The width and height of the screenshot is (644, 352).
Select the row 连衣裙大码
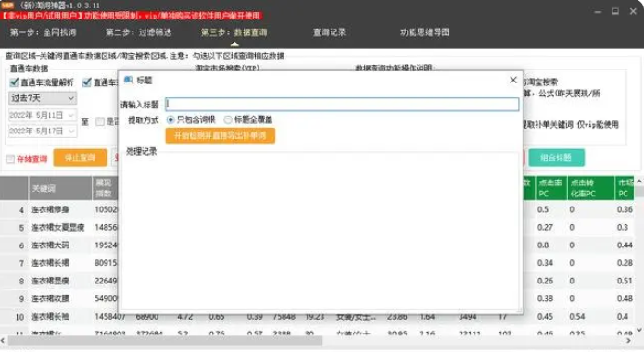(50, 245)
